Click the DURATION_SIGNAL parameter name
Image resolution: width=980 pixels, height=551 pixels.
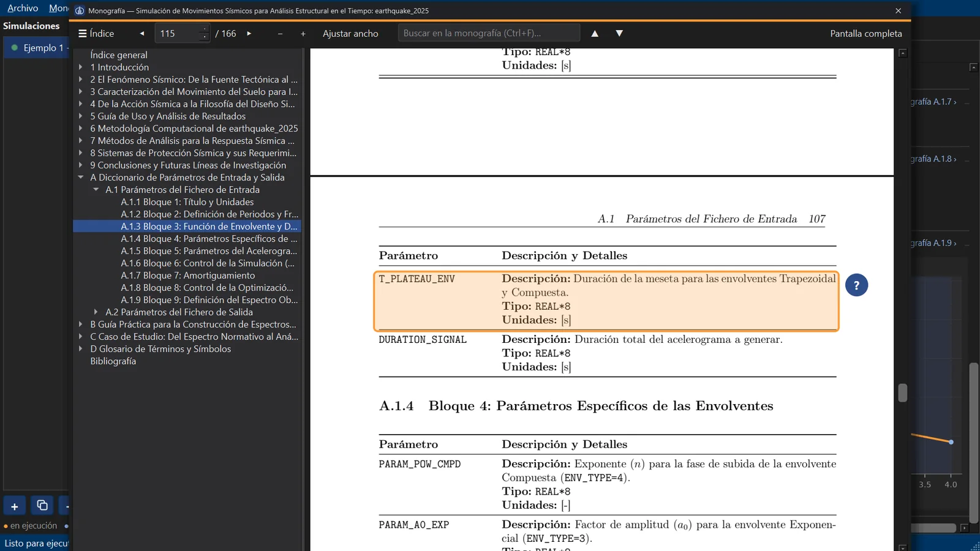(x=423, y=340)
